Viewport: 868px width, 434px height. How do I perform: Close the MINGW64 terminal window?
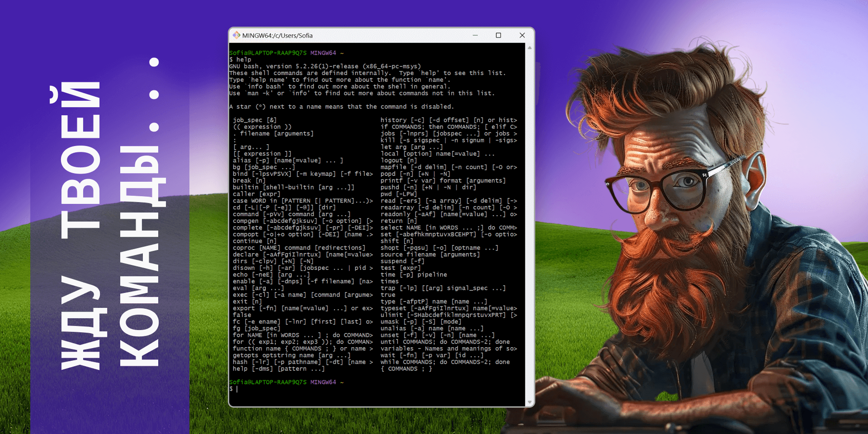click(522, 35)
